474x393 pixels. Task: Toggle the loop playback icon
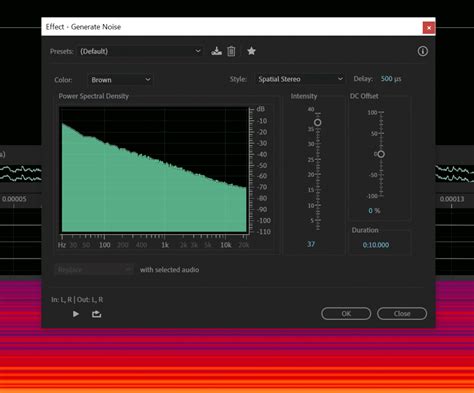[96, 314]
